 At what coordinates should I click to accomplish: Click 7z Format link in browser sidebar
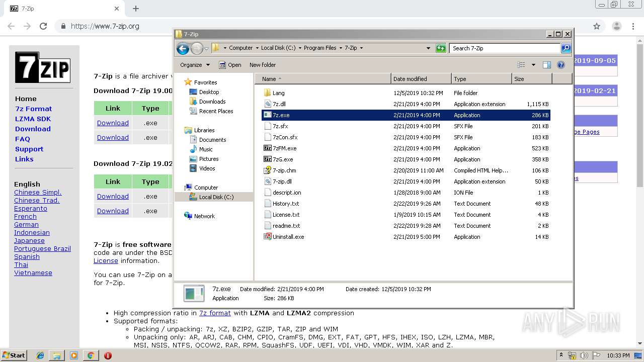pos(33,109)
